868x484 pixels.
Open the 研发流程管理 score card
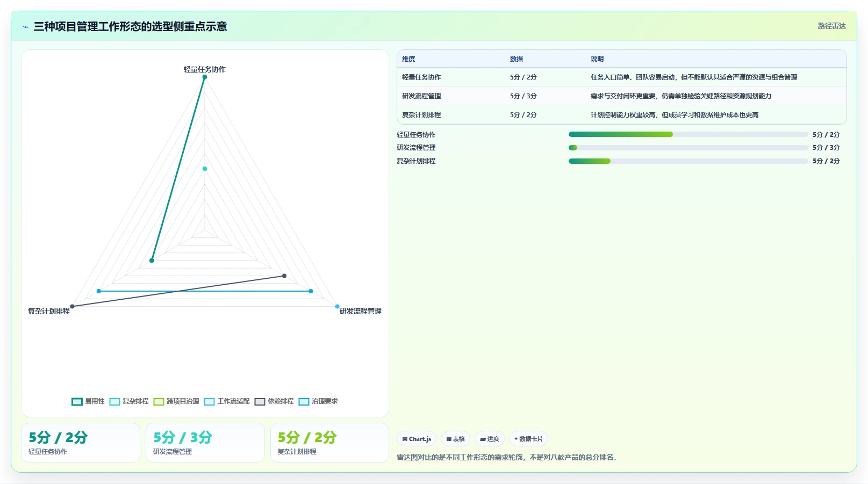pyautogui.click(x=205, y=443)
